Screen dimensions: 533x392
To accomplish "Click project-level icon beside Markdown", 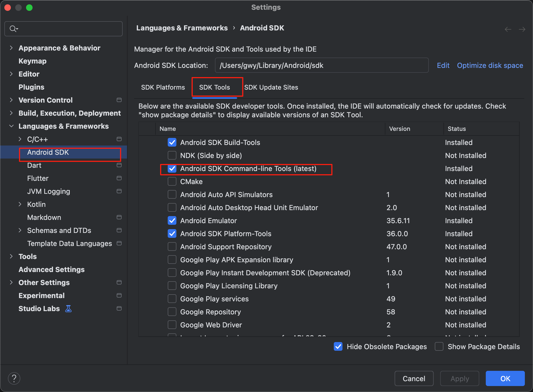I will [119, 217].
